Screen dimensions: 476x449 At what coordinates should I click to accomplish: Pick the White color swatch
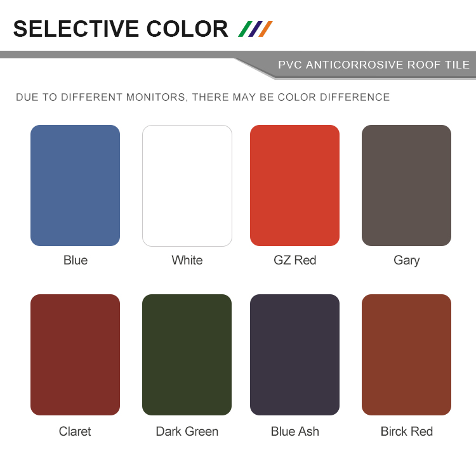[187, 185]
